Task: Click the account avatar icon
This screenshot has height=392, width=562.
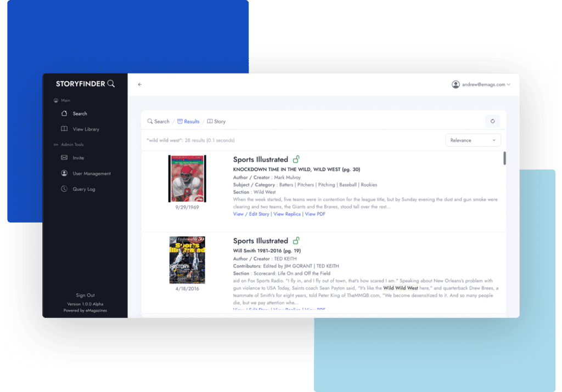Action: tap(456, 84)
